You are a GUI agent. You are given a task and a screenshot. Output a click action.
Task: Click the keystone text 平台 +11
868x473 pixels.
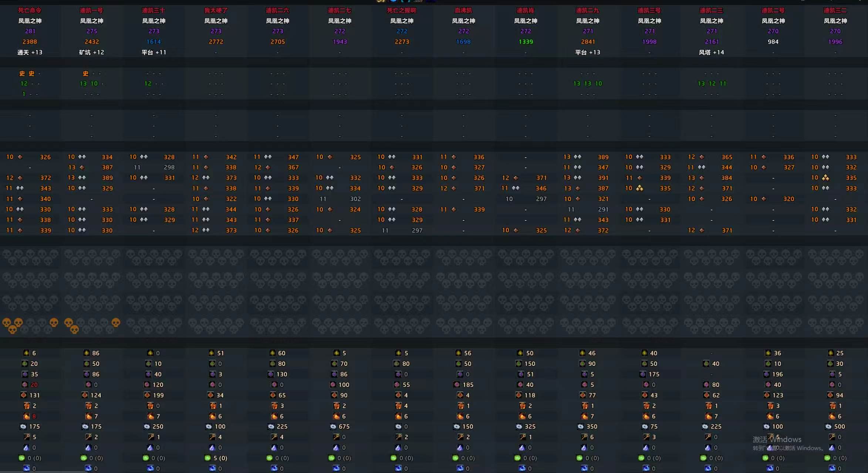pos(154,52)
